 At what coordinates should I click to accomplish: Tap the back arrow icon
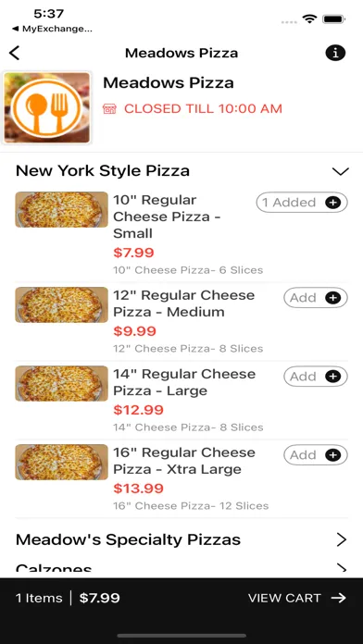(15, 54)
